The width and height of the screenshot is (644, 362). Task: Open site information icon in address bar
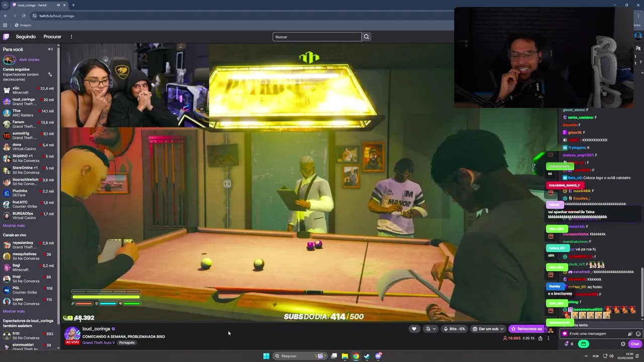[x=34, y=16]
